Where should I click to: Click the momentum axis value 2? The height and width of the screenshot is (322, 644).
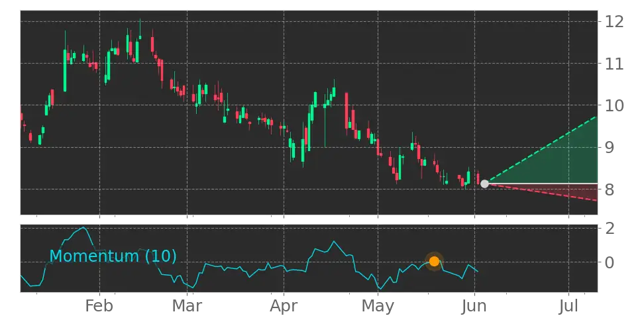610,228
